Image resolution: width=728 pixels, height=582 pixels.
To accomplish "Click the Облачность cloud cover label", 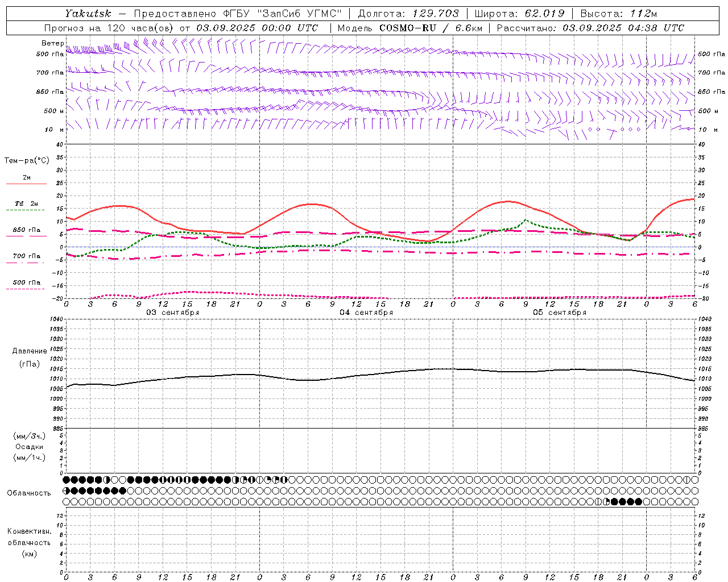I will pyautogui.click(x=29, y=493).
